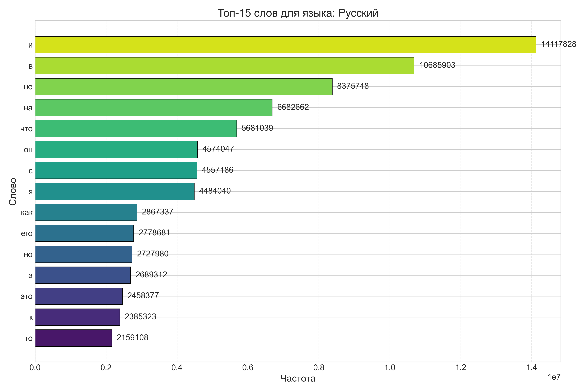Click the y-axis label 'Слово'
The width and height of the screenshot is (588, 392).
(13, 191)
